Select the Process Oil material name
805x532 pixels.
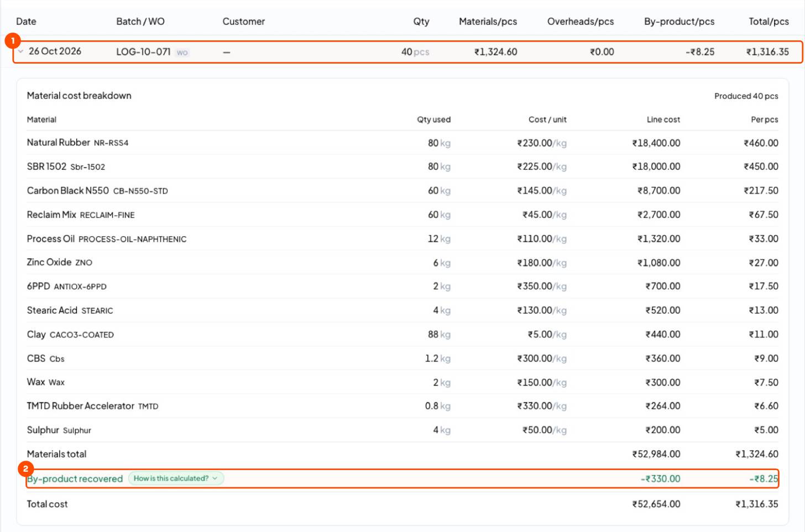[51, 239]
